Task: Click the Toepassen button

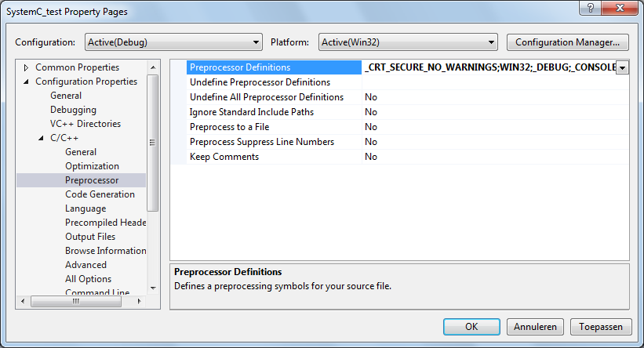Action: point(601,327)
